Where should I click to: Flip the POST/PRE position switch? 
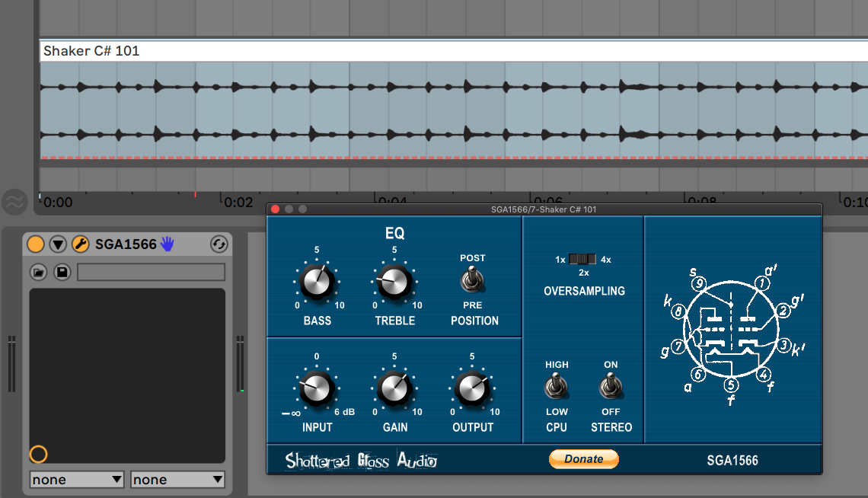click(x=471, y=280)
